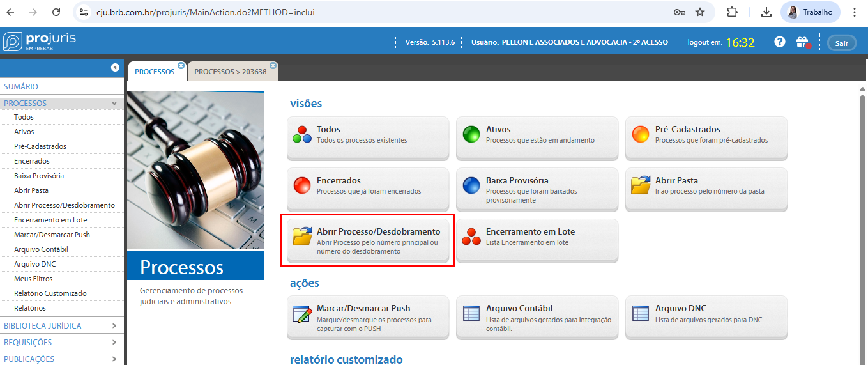Open the Abrir Processo/Desdobramento tile
This screenshot has height=365, width=868.
(x=367, y=241)
